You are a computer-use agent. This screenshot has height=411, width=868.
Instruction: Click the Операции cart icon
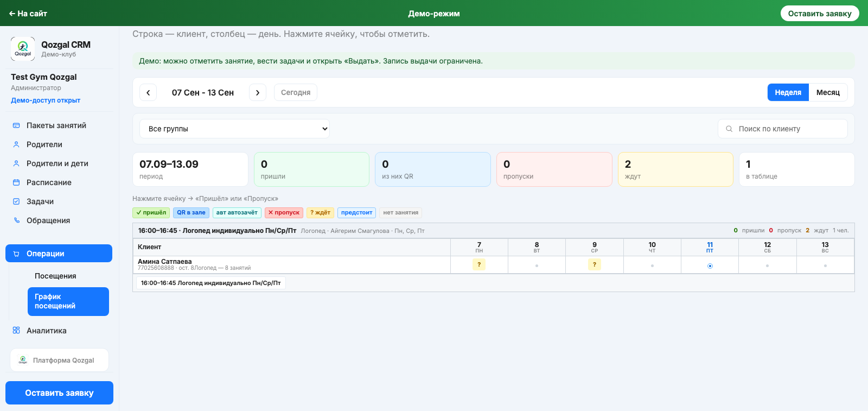tap(16, 254)
